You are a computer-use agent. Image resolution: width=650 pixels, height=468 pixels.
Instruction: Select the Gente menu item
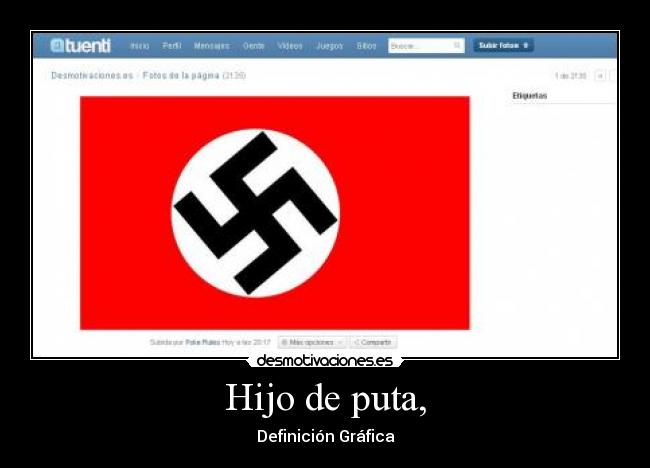click(x=254, y=46)
